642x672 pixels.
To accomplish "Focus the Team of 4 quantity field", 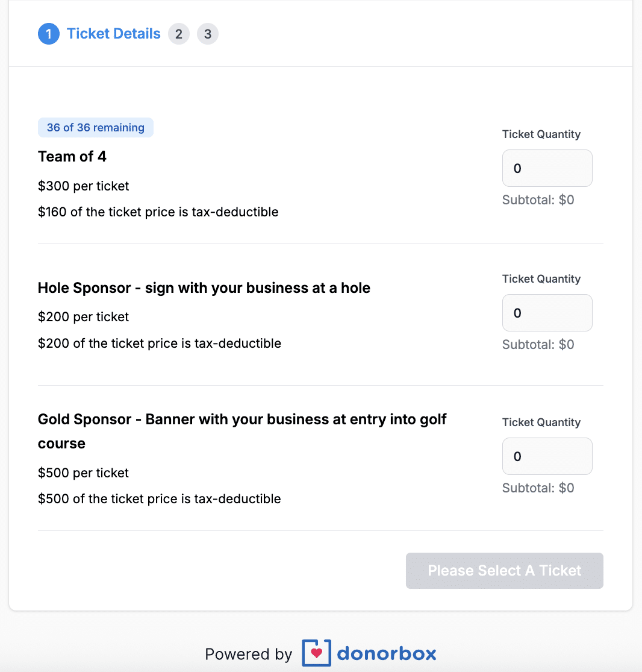I will click(547, 168).
